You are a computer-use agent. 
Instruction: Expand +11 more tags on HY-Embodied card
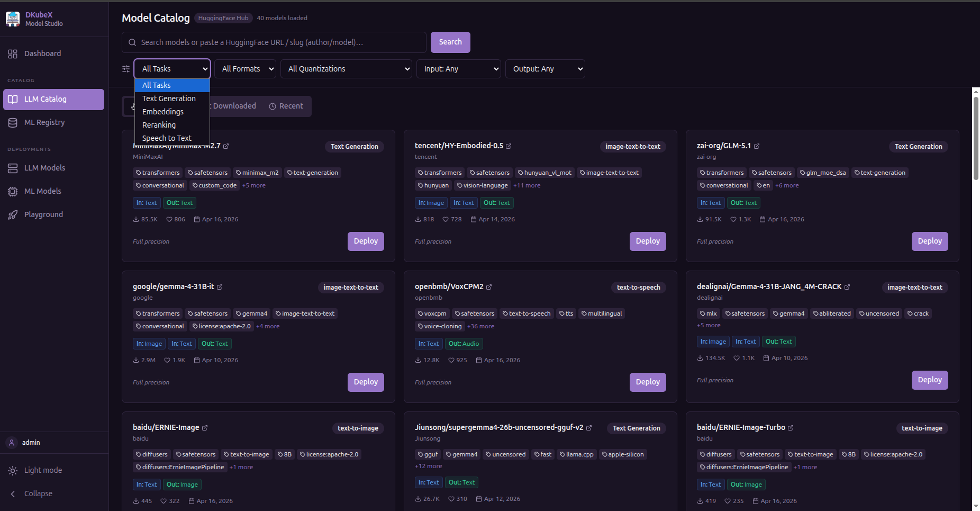[x=527, y=185]
